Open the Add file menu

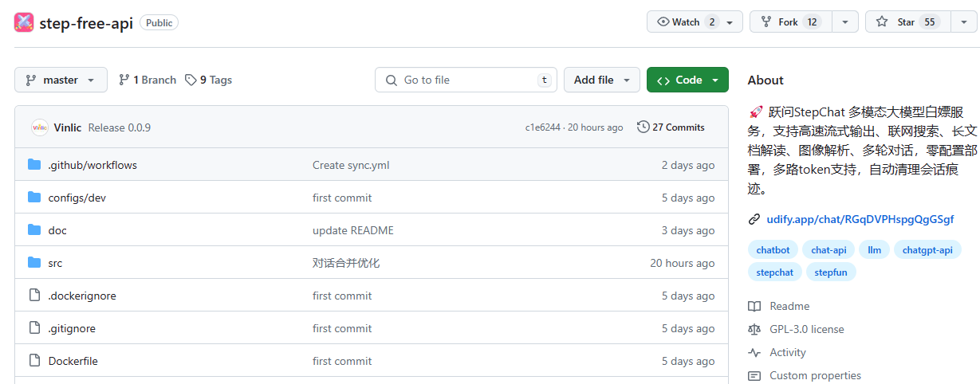click(x=601, y=80)
